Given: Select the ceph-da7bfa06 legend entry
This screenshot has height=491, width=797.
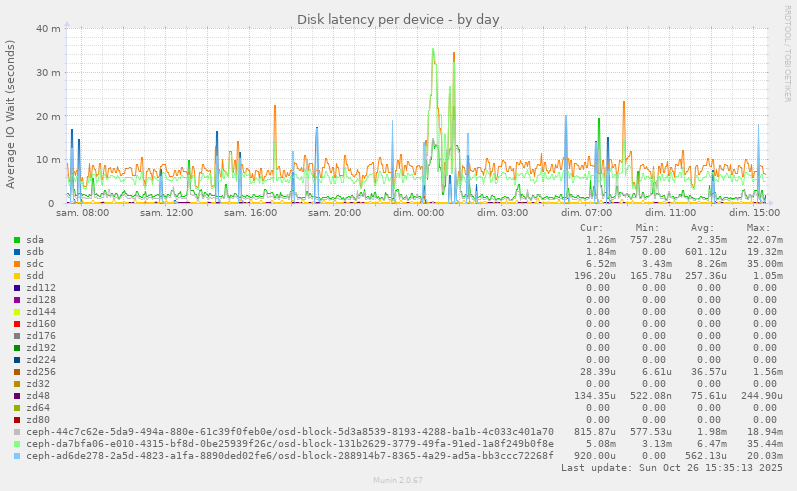Looking at the screenshot, I should pyautogui.click(x=290, y=444).
